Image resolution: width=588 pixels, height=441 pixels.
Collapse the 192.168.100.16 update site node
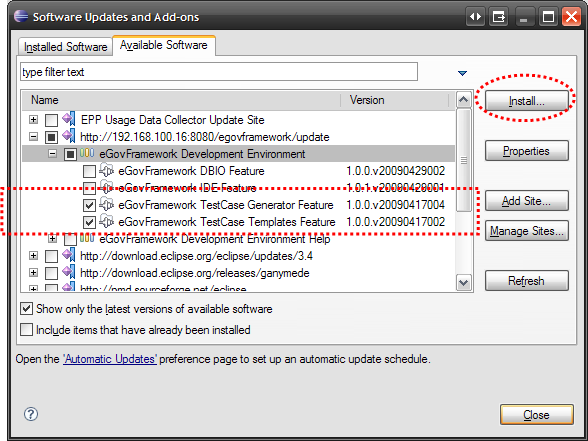(x=33, y=136)
